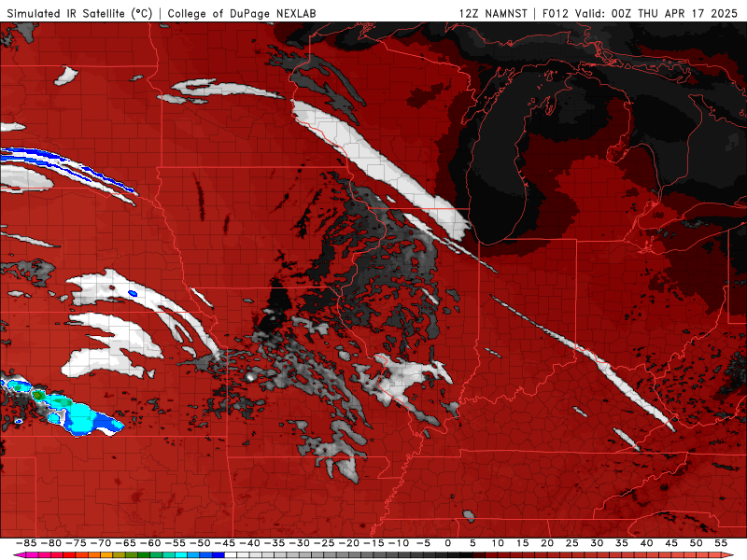The image size is (747, 560).
Task: Click the -30 color scale label
Action: 299,543
